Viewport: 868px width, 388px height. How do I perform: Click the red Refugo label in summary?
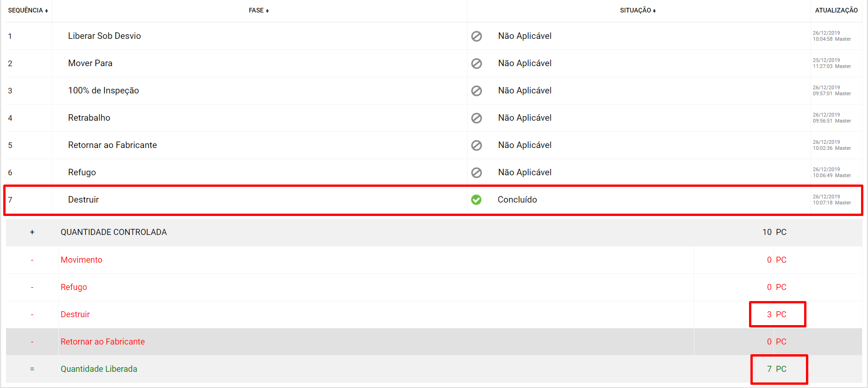click(x=74, y=287)
